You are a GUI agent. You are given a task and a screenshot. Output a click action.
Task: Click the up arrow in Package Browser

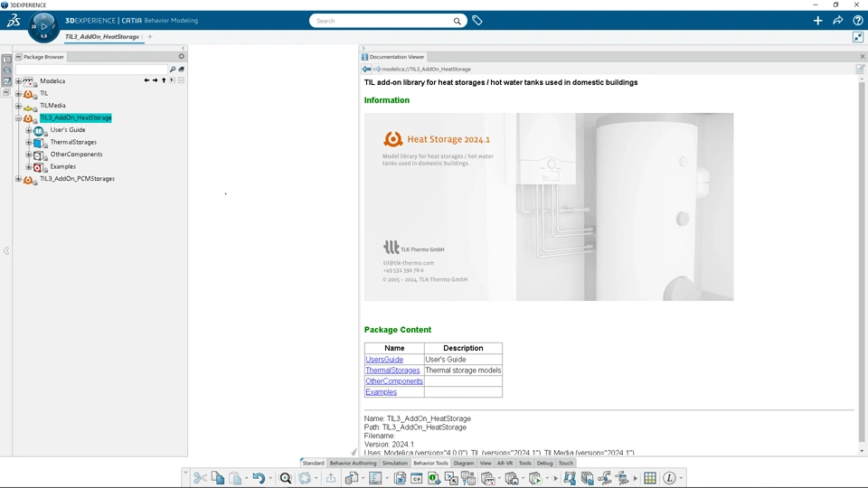[164, 80]
